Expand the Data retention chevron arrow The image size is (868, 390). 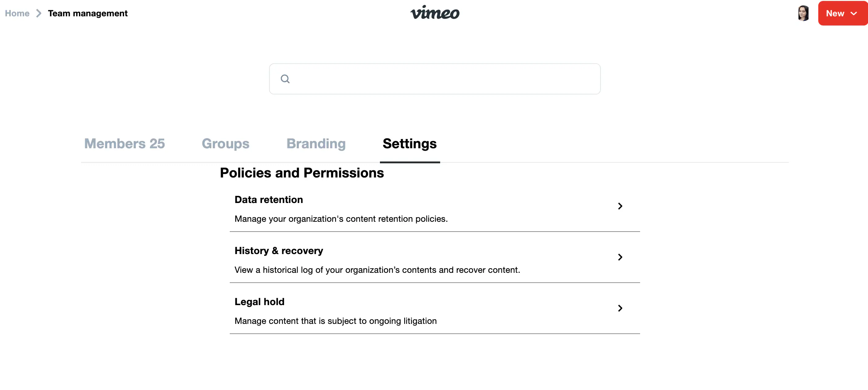620,206
